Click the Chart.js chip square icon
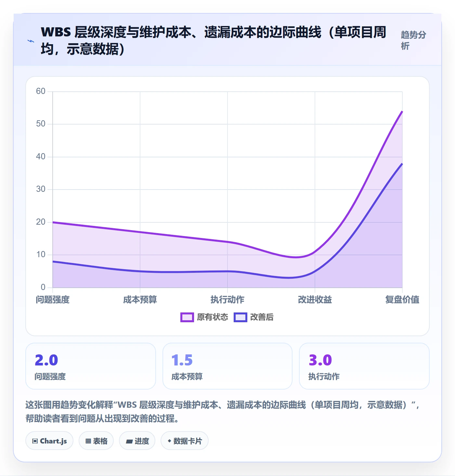 (x=35, y=441)
